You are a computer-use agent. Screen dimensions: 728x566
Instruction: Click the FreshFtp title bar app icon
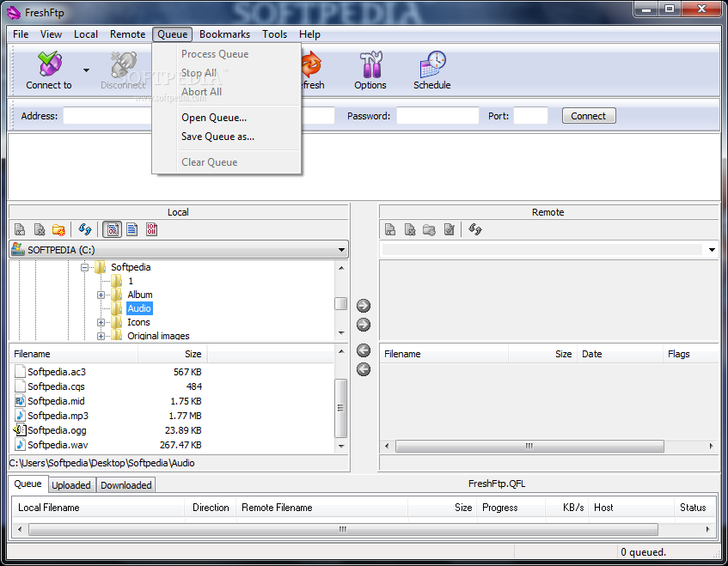14,13
